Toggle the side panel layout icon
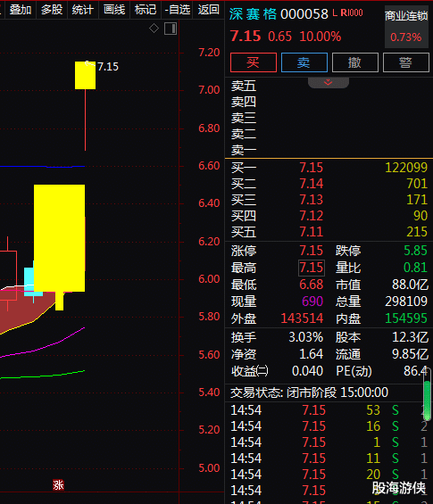This screenshot has width=433, height=504. (x=171, y=29)
